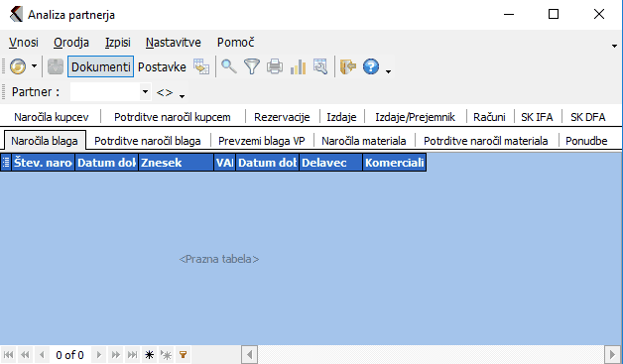Switch to the Naročila kupcev tab
The image size is (623, 364).
[52, 117]
